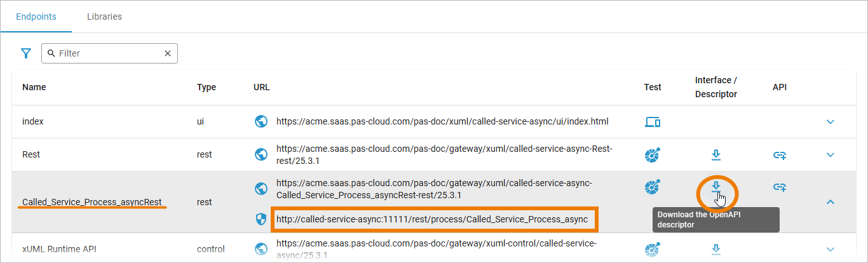Clear the filter with X icon
This screenshot has height=263, width=868.
168,53
